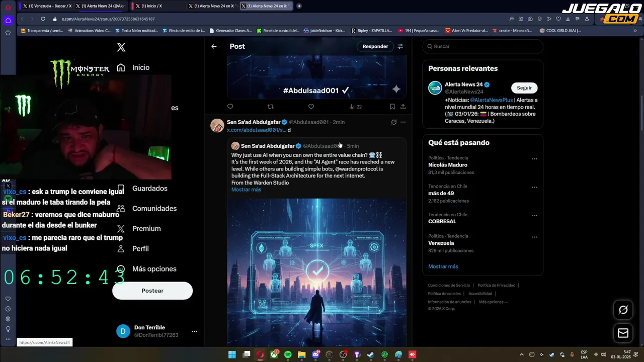The width and height of the screenshot is (644, 362).
Task: Click the X logo in sidebar
Action: (x=121, y=47)
